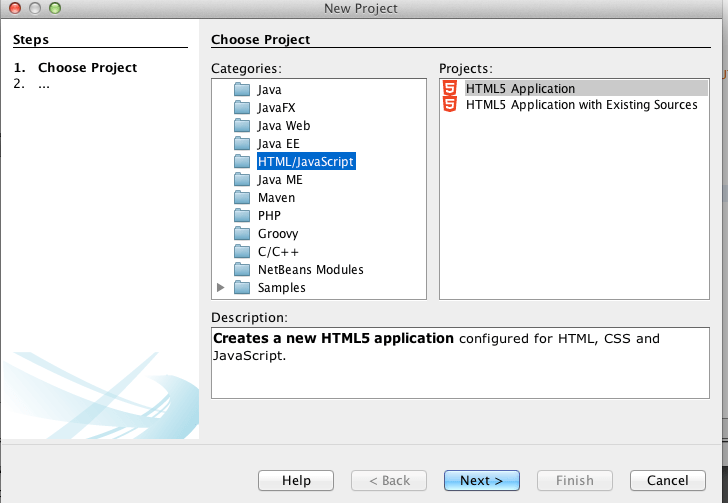Viewport: 728px width, 503px height.
Task: Click the disabled Finish button
Action: (x=575, y=480)
